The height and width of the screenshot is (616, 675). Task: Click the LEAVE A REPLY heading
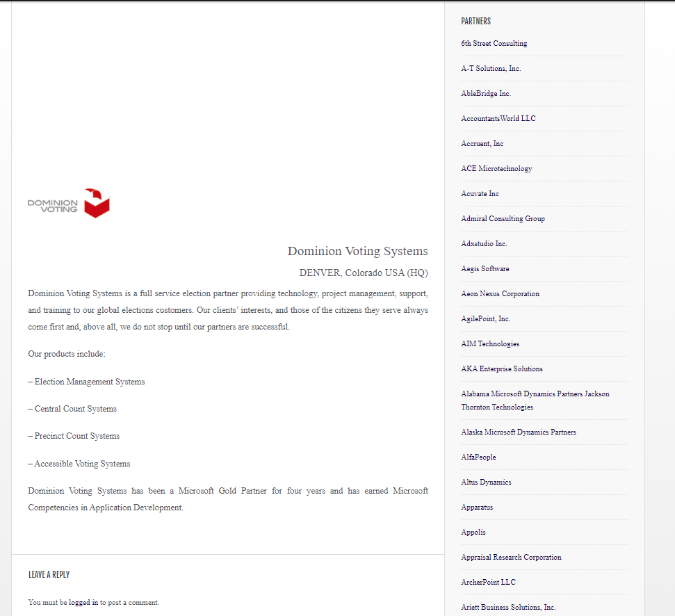[x=49, y=575]
